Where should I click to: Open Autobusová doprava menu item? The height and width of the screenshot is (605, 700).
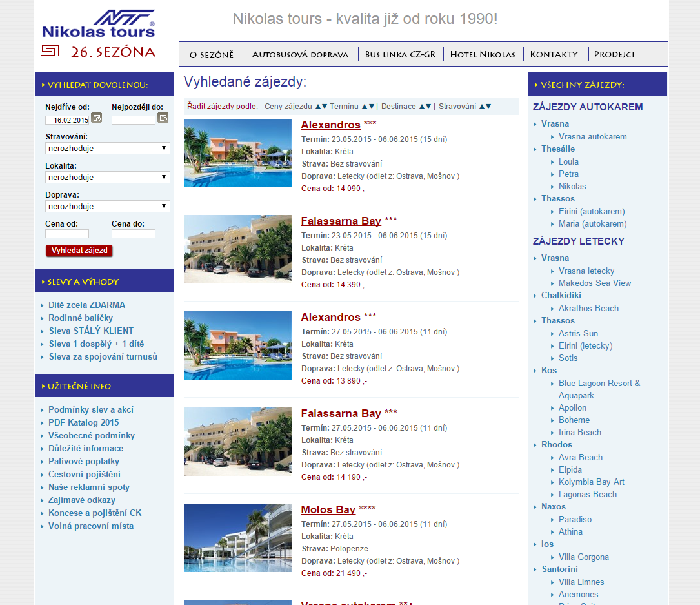[x=300, y=54]
